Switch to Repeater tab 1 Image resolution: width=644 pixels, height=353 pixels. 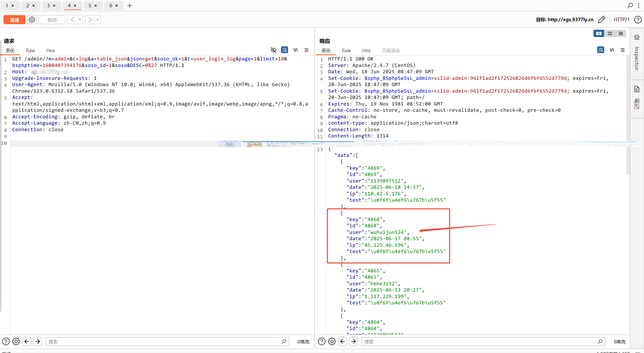(7, 6)
